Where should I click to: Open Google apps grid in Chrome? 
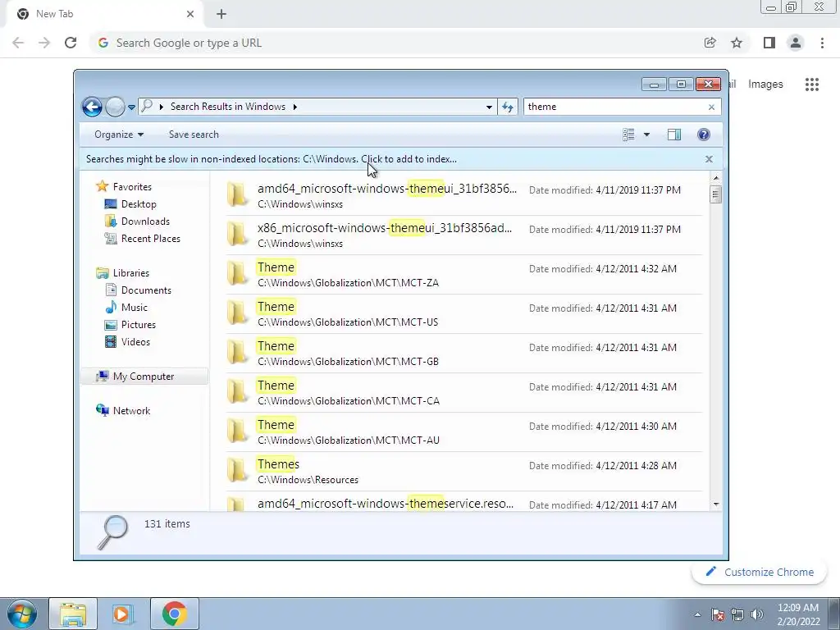pyautogui.click(x=812, y=84)
